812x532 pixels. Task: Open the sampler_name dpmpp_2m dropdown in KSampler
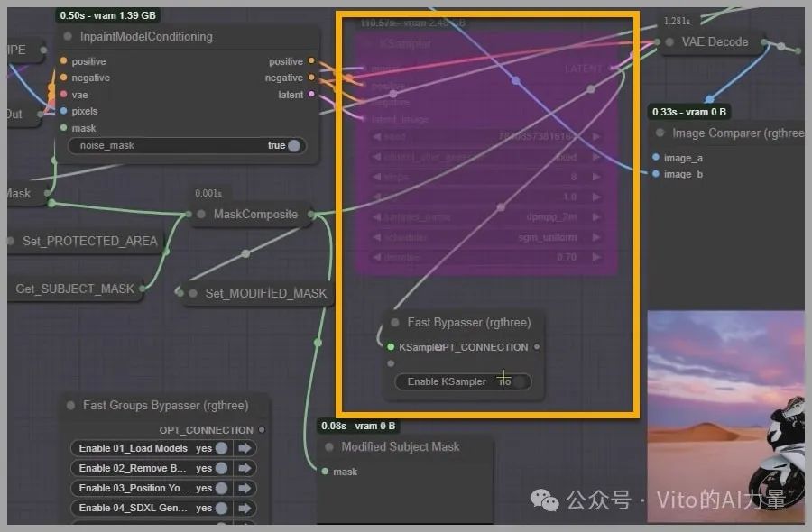click(487, 216)
